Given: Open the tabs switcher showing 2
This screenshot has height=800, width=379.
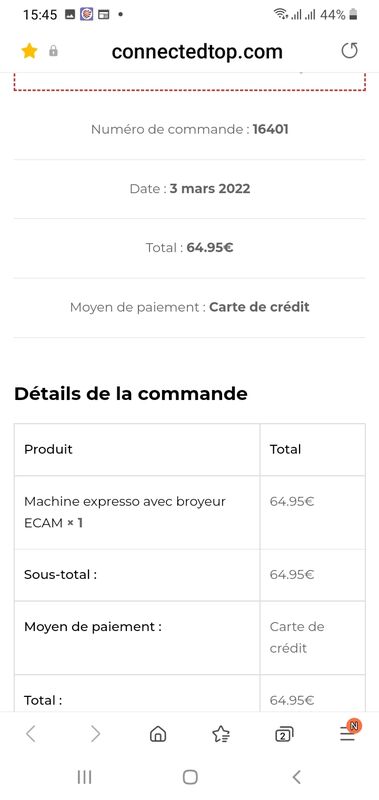Looking at the screenshot, I should click(x=284, y=734).
